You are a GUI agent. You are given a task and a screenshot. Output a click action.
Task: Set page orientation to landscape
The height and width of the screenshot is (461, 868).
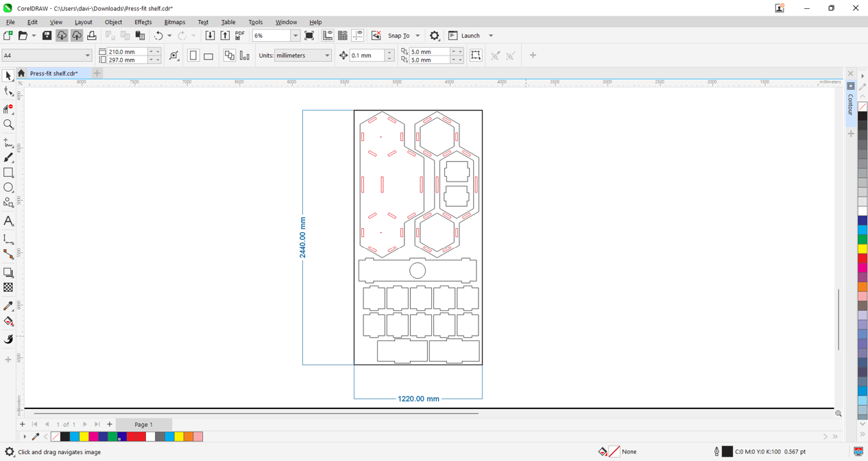pyautogui.click(x=208, y=55)
